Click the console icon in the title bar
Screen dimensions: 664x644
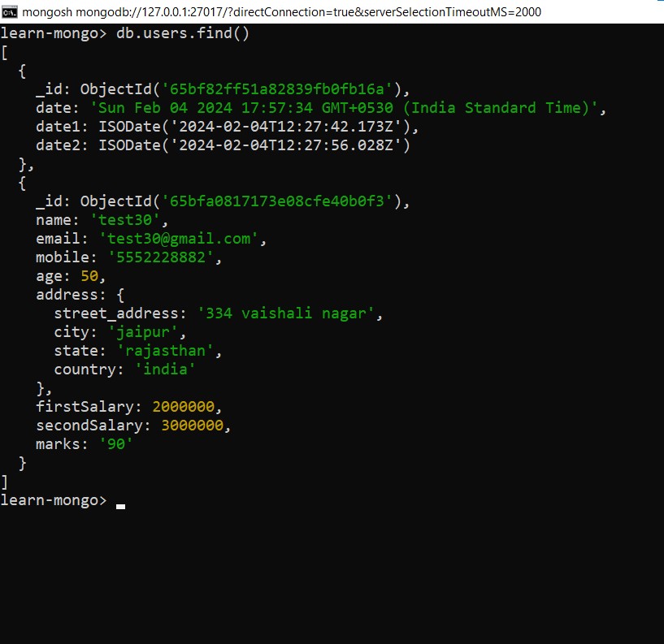point(9,12)
